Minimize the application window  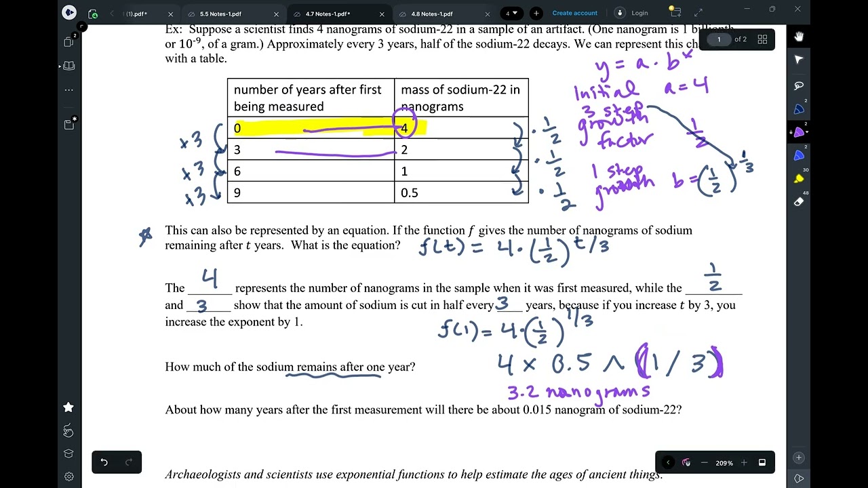(747, 9)
